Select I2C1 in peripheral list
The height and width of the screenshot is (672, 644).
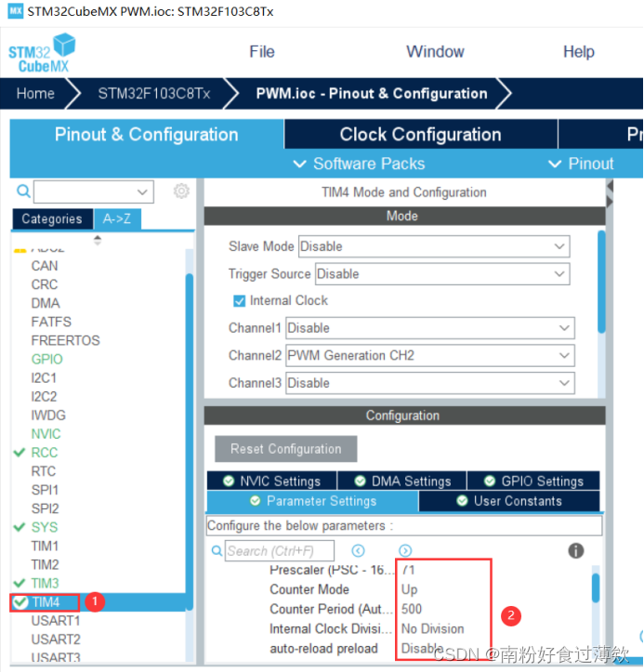[x=44, y=378]
